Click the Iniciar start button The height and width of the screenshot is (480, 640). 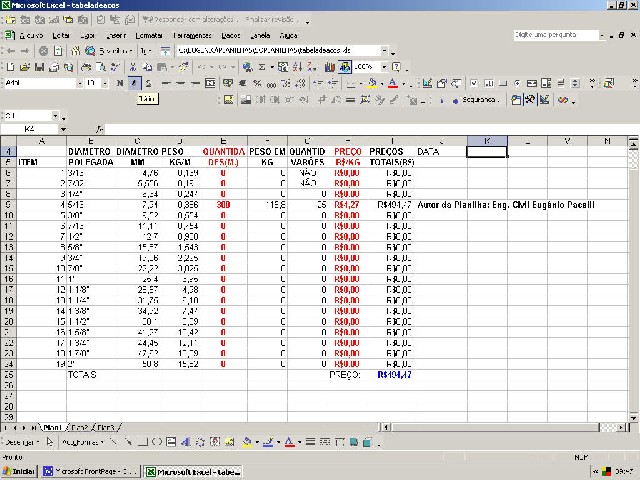click(x=19, y=471)
